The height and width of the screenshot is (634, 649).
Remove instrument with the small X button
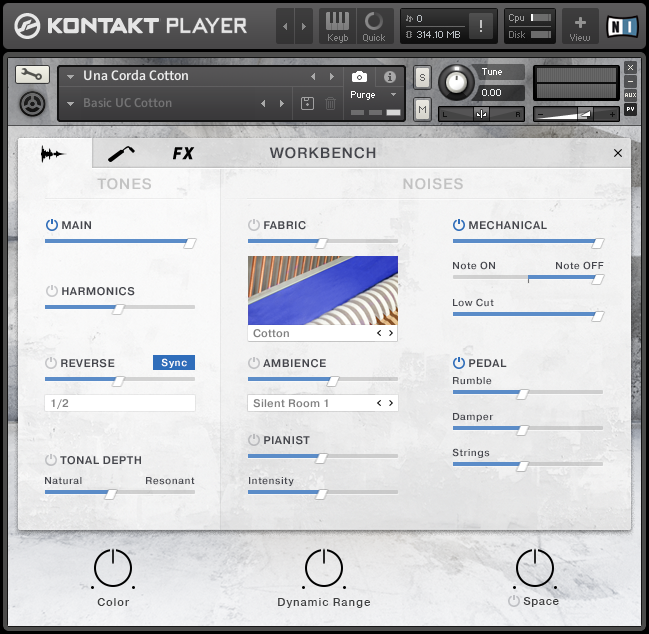coord(630,67)
